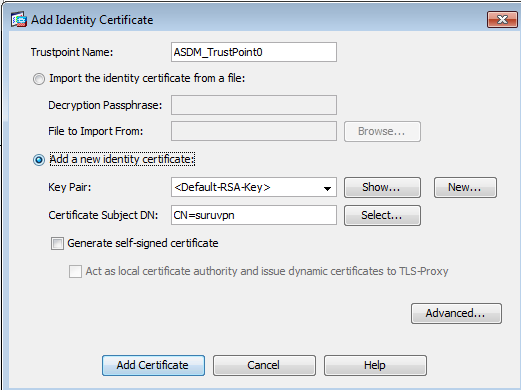521x390 pixels.
Task: Click the File to Import From field
Action: point(254,131)
